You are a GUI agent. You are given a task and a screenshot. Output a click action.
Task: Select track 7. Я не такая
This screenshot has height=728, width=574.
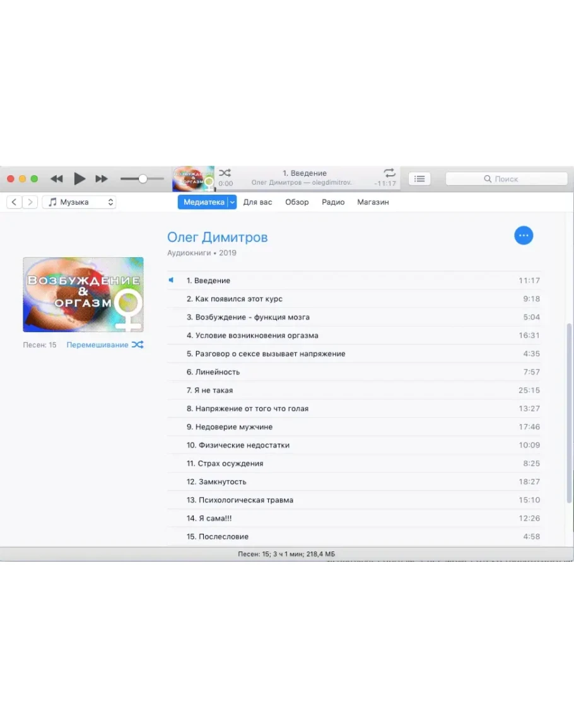pos(210,390)
